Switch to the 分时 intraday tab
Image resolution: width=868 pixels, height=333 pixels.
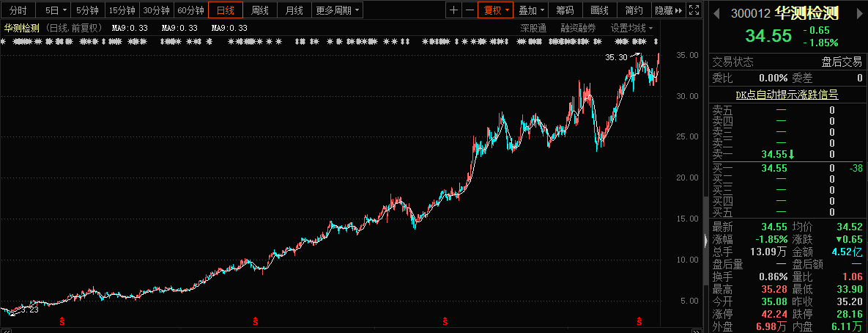pos(18,10)
